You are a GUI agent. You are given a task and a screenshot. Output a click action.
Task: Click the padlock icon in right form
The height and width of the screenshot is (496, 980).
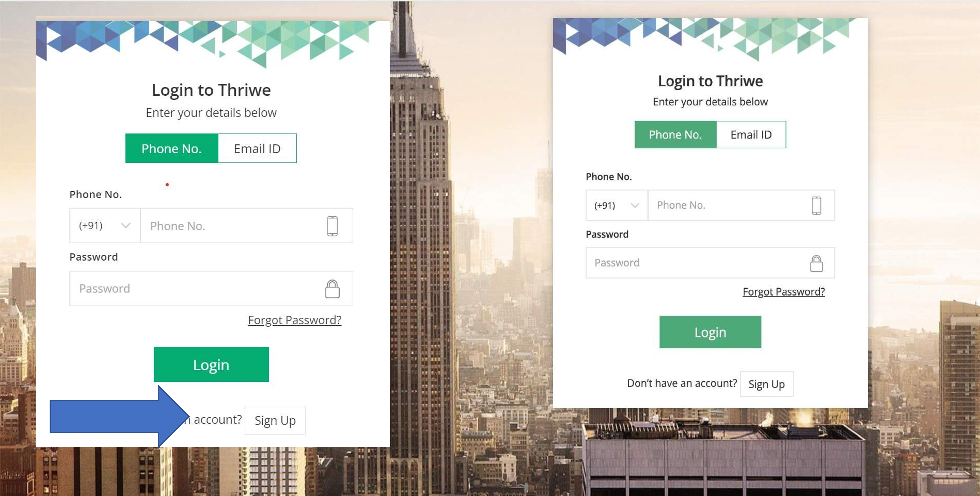(x=816, y=263)
